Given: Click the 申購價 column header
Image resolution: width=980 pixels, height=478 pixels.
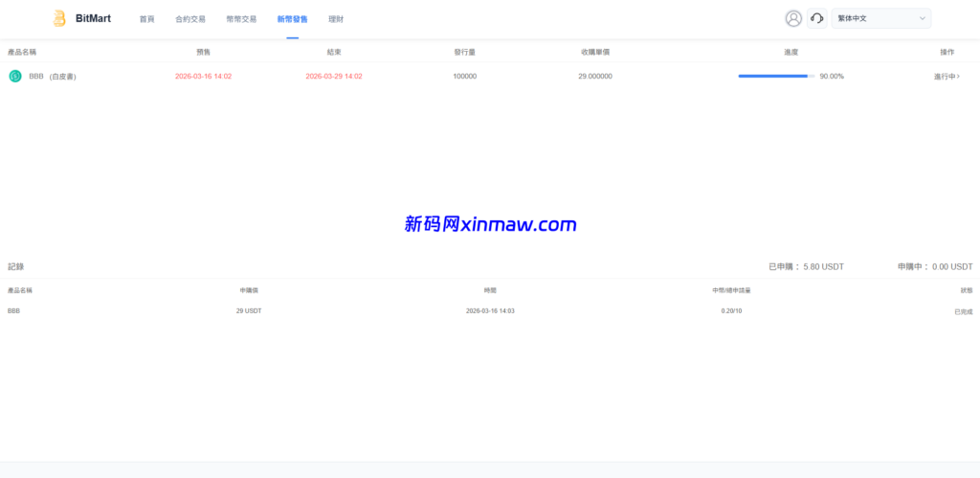Looking at the screenshot, I should (249, 290).
